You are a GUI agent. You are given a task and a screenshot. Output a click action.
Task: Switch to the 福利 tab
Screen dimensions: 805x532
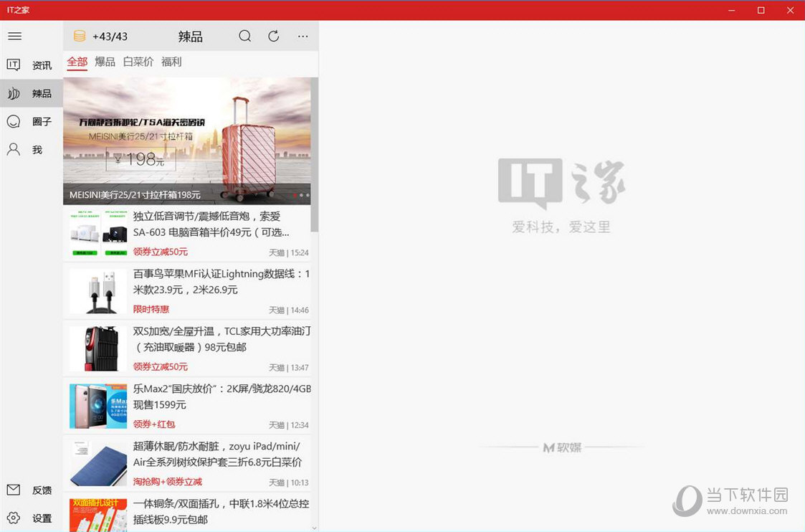(171, 62)
